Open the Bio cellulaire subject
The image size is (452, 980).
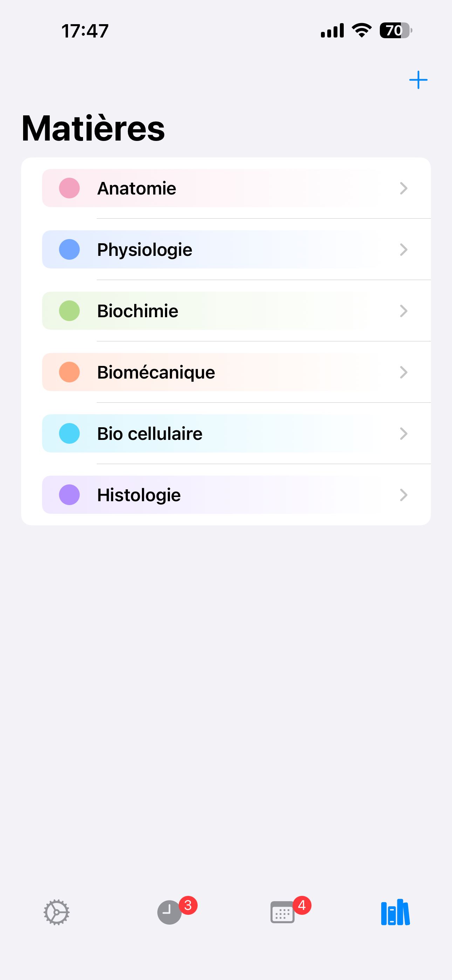tap(150, 434)
